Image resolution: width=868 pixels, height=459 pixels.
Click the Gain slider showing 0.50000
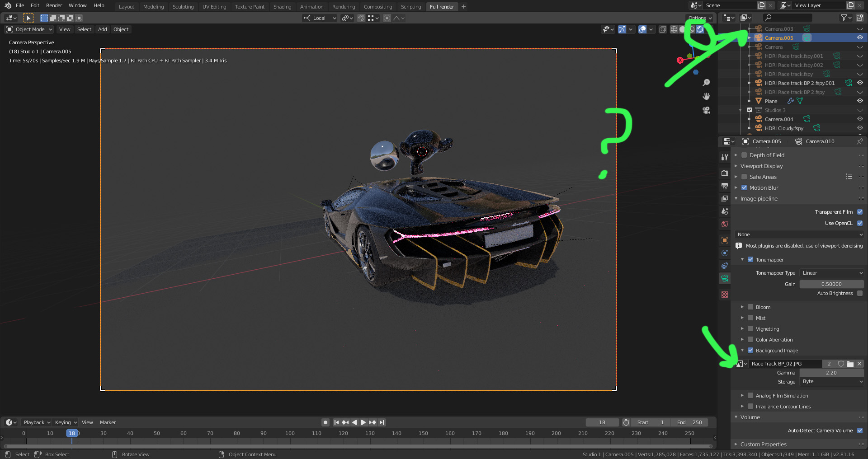coord(831,284)
